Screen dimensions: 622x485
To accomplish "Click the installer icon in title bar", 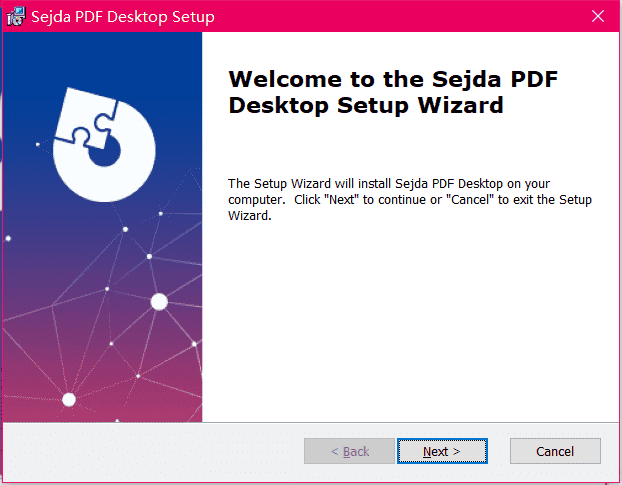I will (x=16, y=17).
